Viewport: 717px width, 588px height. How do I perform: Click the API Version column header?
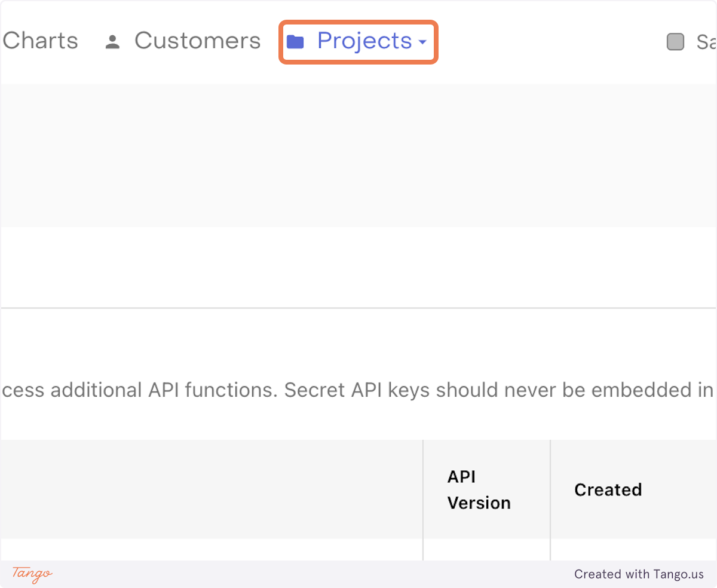(479, 489)
